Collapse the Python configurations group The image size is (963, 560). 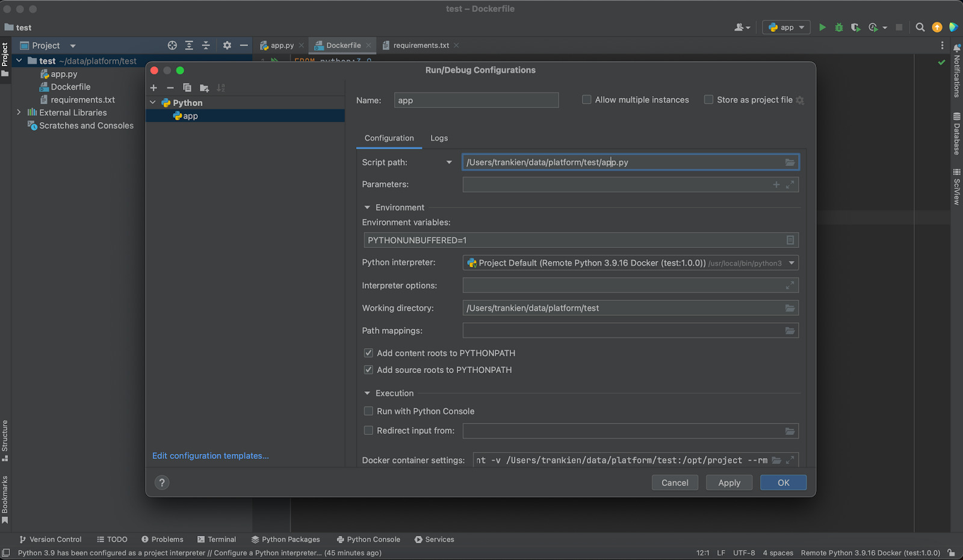[152, 102]
